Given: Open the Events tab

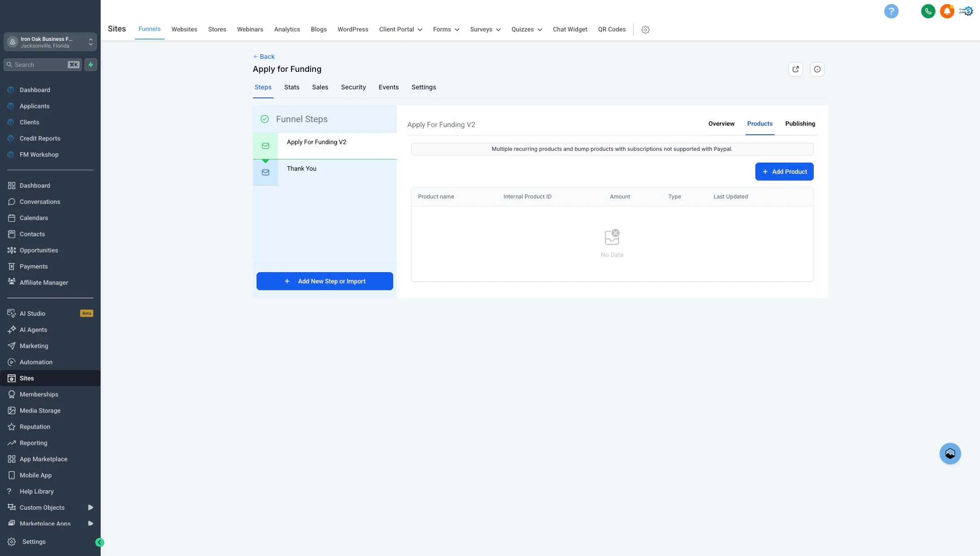Looking at the screenshot, I should click(x=388, y=87).
